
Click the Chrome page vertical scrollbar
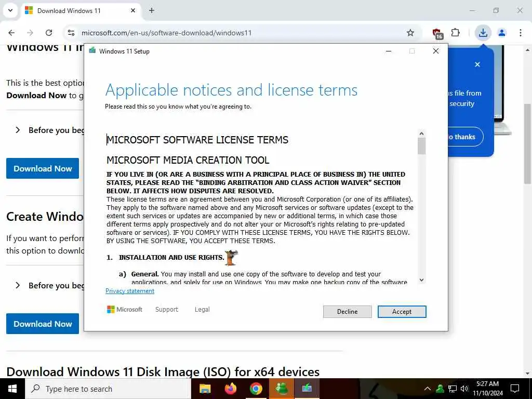pos(528,144)
